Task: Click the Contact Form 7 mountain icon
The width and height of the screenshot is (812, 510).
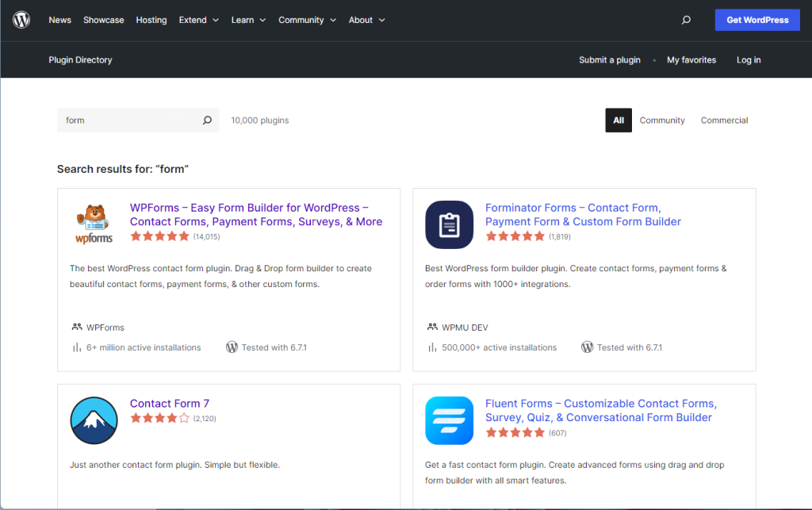Action: 94,420
